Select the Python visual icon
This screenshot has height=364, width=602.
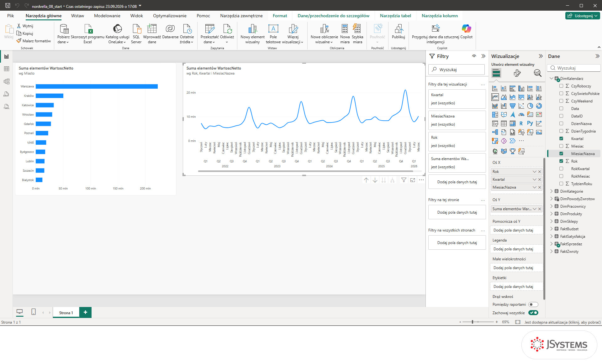point(530,123)
